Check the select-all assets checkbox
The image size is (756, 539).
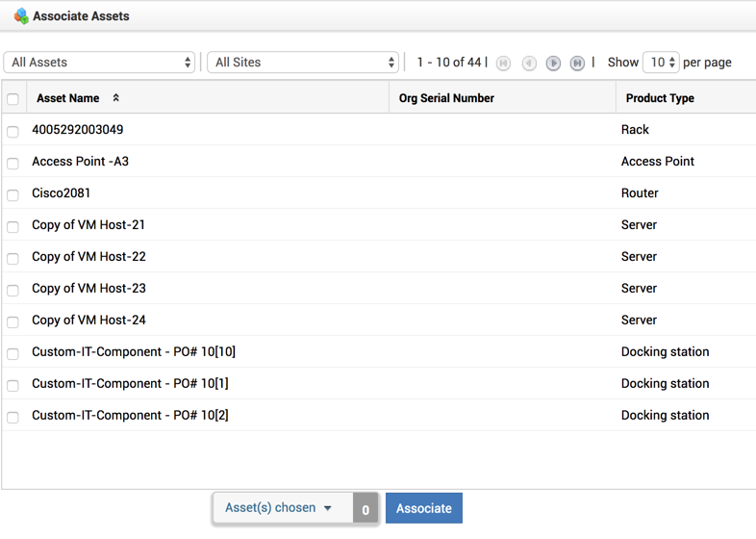coord(13,99)
